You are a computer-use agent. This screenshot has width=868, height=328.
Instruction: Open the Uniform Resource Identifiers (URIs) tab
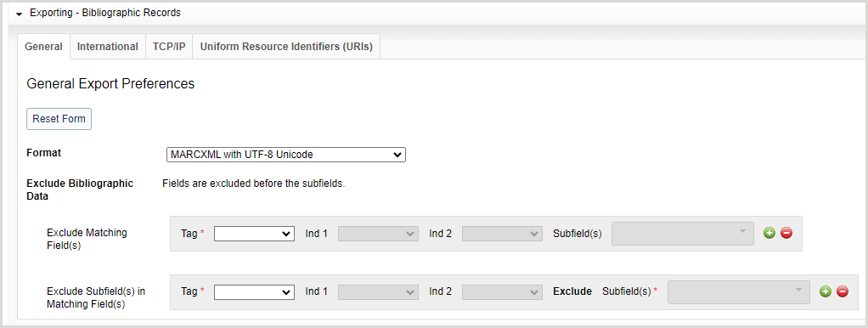(x=286, y=47)
